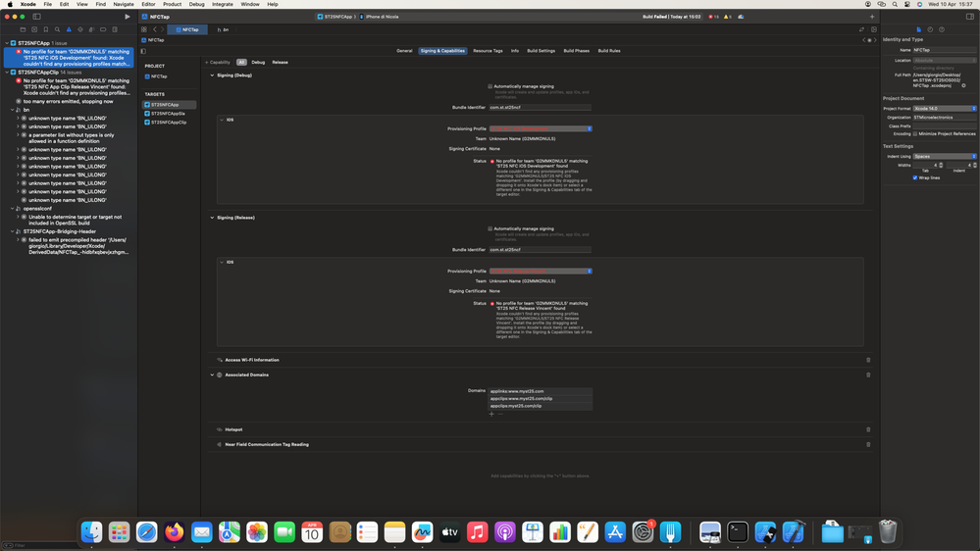Open the Breakpoint navigator icon

point(103,29)
